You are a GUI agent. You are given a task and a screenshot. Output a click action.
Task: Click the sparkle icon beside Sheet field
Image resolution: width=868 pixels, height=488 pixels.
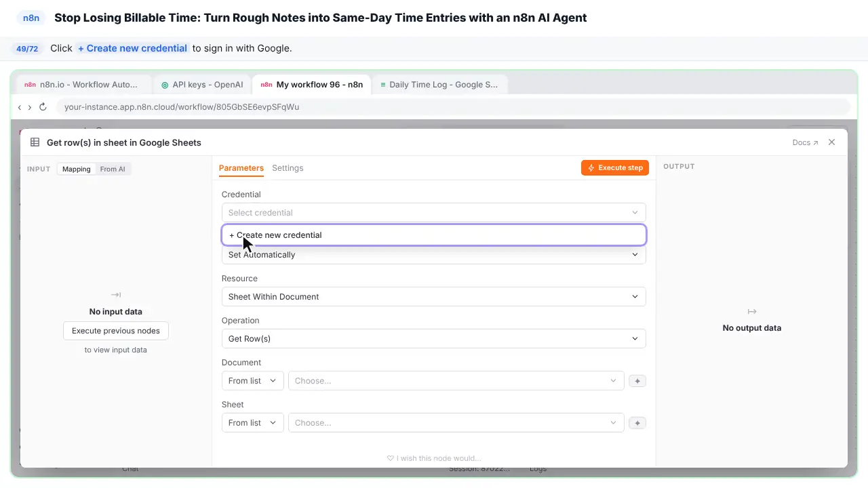click(x=637, y=423)
